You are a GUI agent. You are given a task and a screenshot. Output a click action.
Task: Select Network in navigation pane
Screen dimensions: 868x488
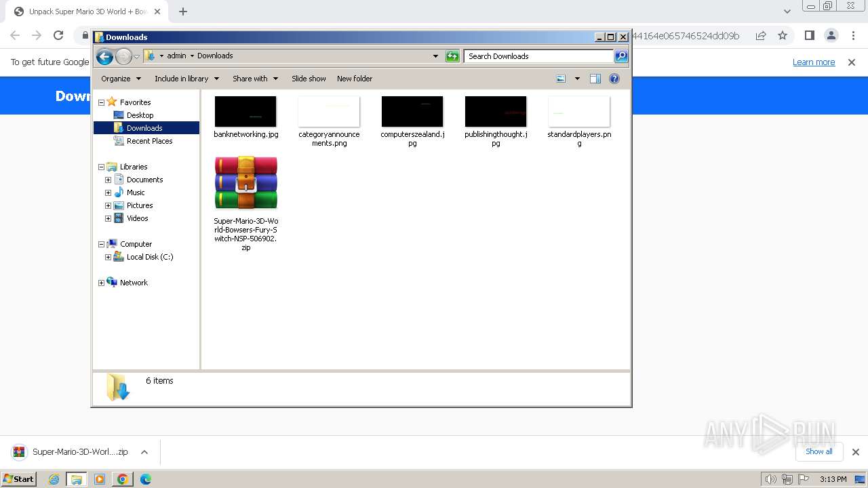(x=134, y=283)
